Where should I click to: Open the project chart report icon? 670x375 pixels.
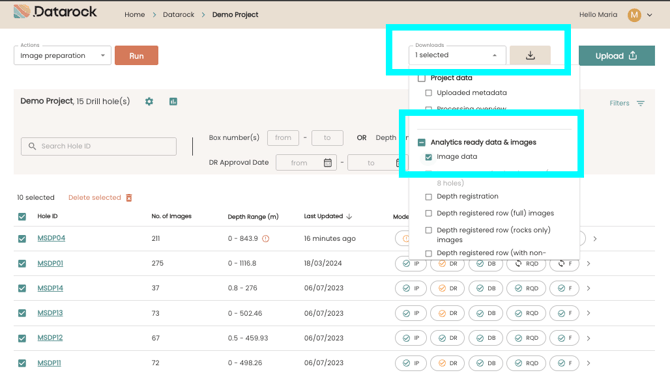click(173, 102)
